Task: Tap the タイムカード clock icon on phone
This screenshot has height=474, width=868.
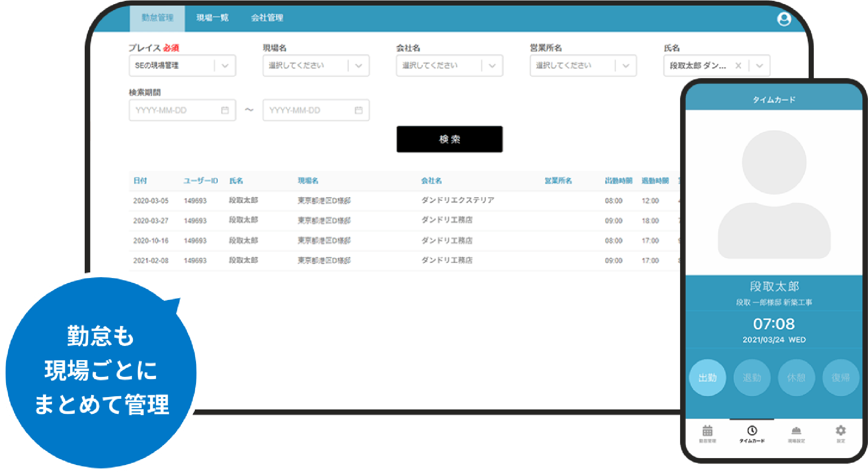Action: tap(752, 431)
